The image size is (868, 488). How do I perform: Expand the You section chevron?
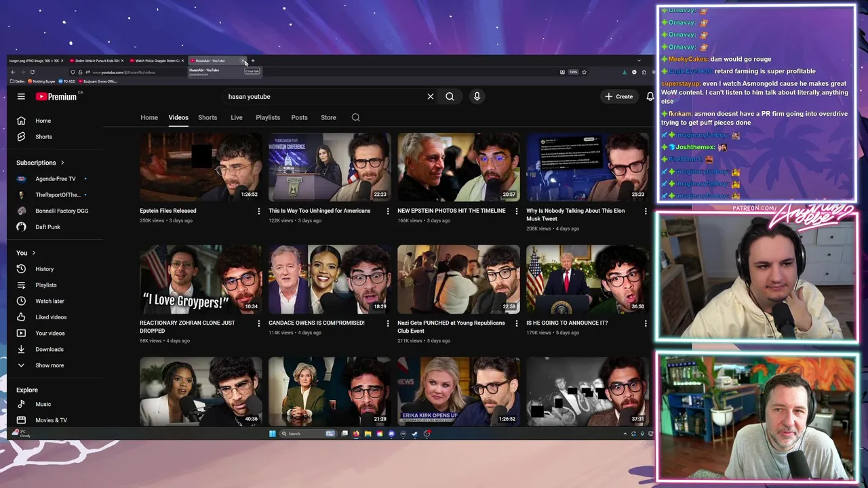pos(33,253)
